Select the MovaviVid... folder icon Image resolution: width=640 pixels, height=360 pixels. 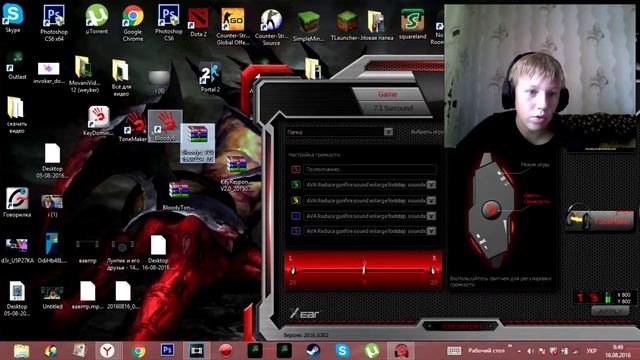coord(84,73)
